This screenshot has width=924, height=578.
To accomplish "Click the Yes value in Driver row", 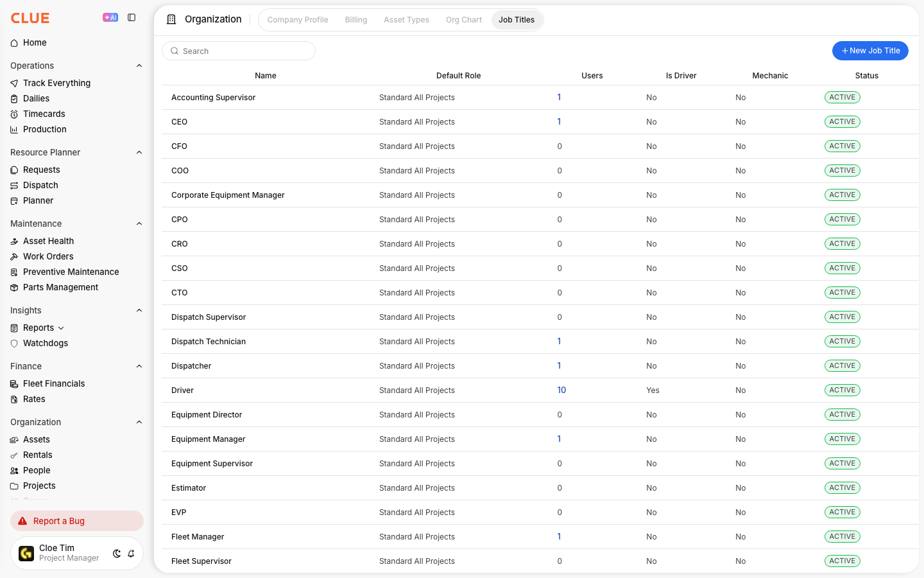I will coord(653,390).
